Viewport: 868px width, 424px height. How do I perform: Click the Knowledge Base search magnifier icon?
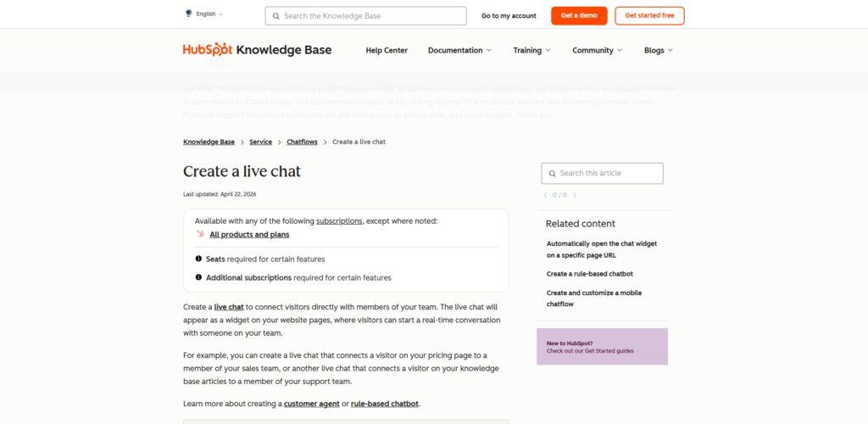[275, 16]
